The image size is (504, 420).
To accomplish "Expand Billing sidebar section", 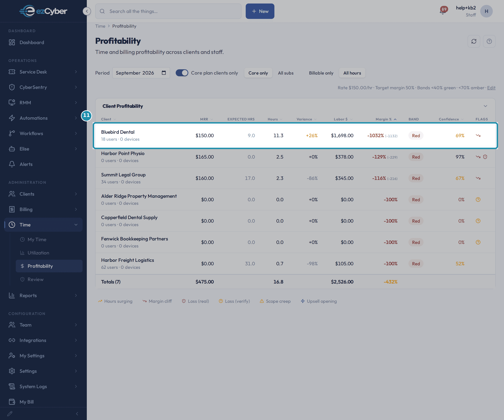I will pos(43,209).
